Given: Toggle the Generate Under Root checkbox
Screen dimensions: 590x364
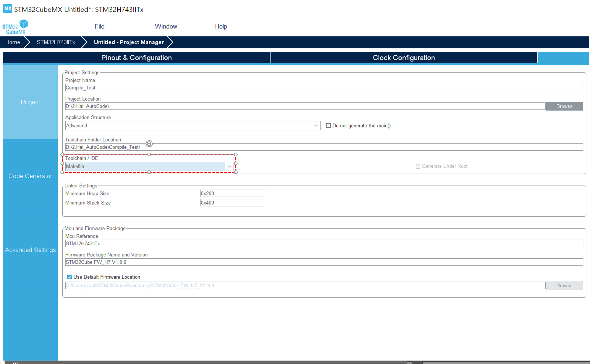Looking at the screenshot, I should 418,166.
